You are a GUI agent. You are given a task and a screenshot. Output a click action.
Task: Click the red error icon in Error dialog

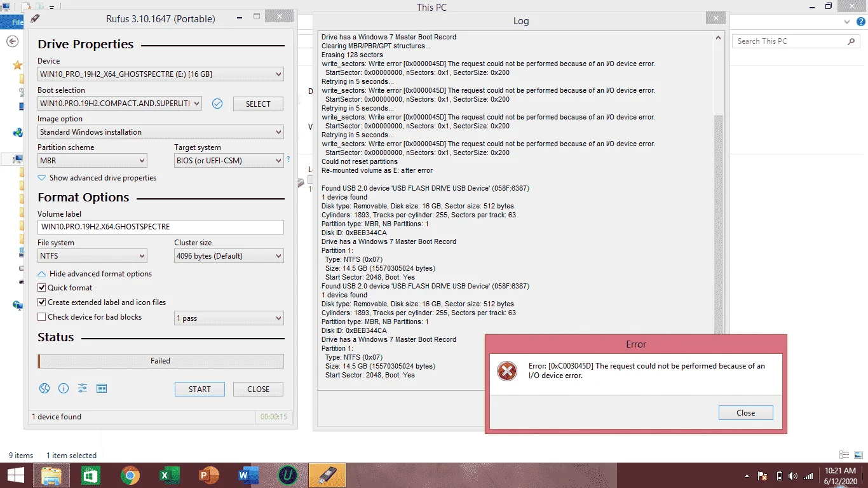click(x=506, y=370)
